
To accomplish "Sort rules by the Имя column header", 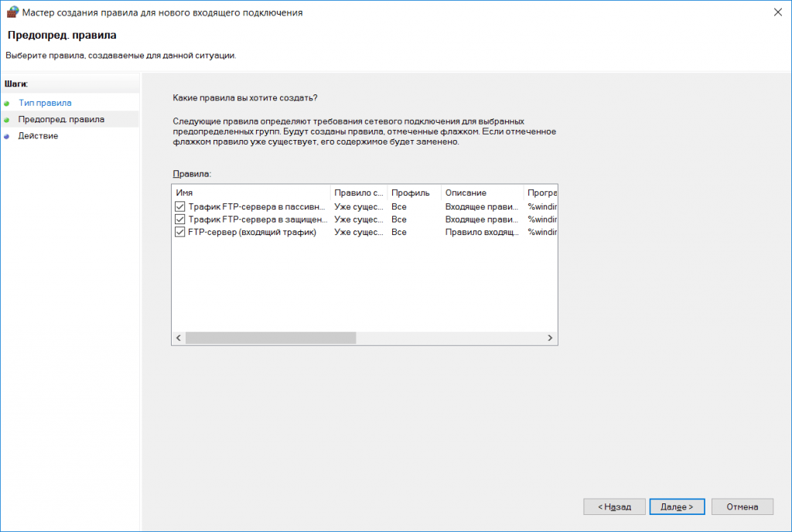I will pos(251,193).
